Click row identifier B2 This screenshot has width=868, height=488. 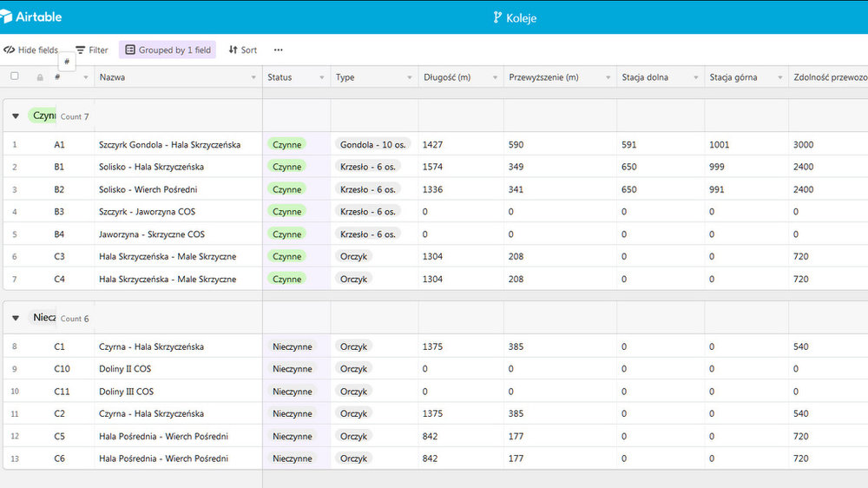[59, 189]
